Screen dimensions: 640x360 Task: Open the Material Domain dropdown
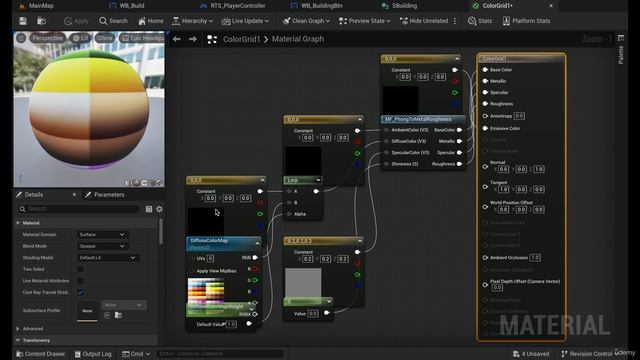[102, 235]
